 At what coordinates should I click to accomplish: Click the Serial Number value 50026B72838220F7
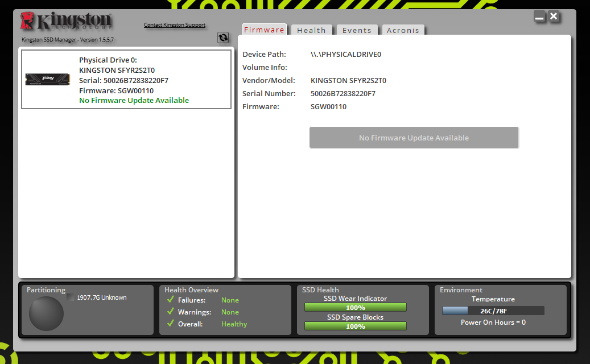[343, 94]
